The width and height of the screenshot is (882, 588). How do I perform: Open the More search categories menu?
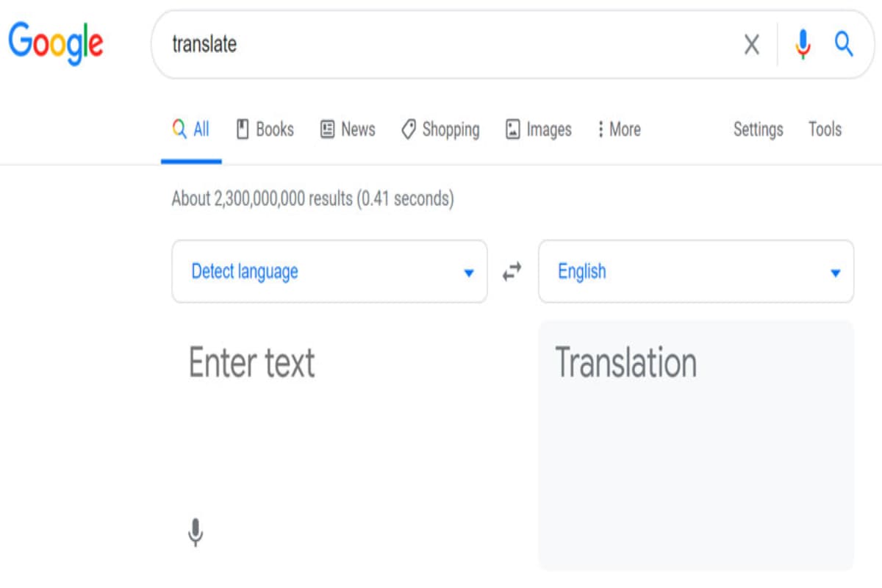617,129
